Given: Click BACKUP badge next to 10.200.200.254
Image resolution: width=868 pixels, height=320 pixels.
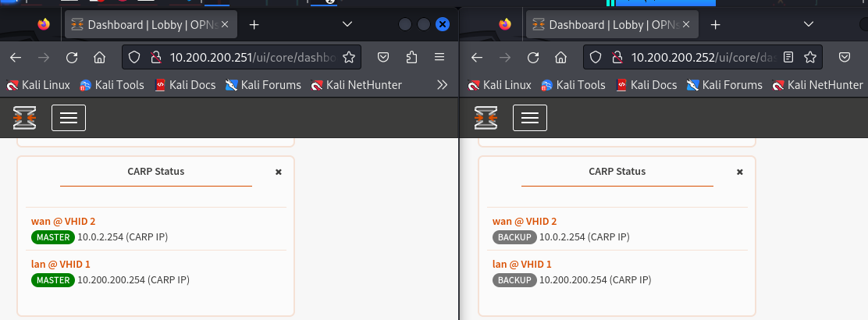Looking at the screenshot, I should point(514,280).
